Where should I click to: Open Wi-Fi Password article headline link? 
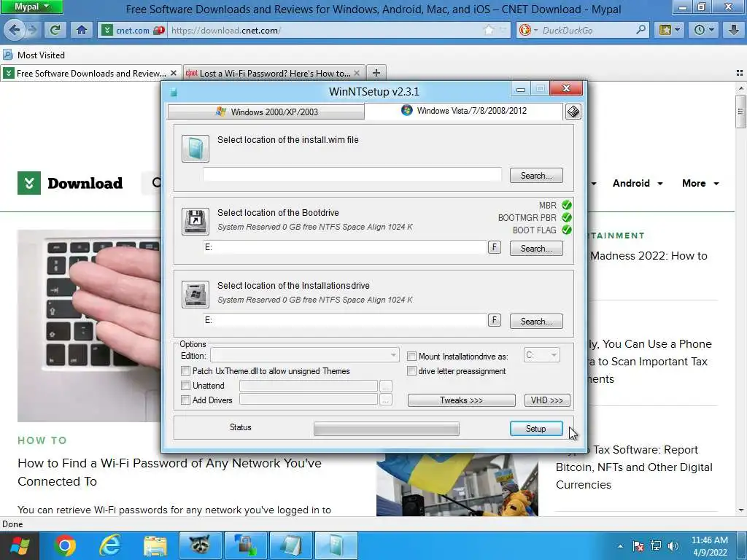click(x=169, y=472)
